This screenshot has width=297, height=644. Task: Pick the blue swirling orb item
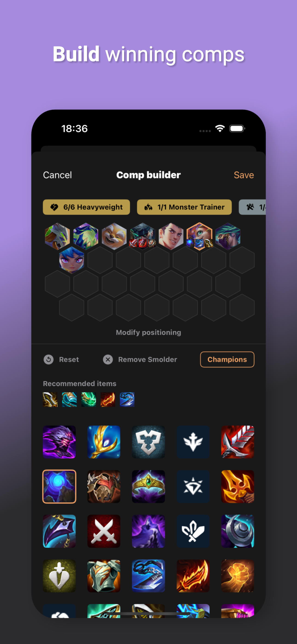tap(59, 486)
